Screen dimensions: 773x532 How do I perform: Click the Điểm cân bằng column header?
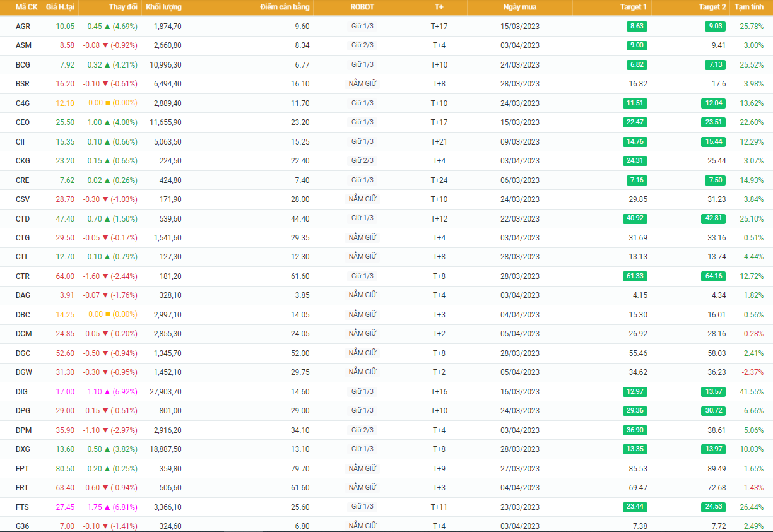pyautogui.click(x=285, y=7)
